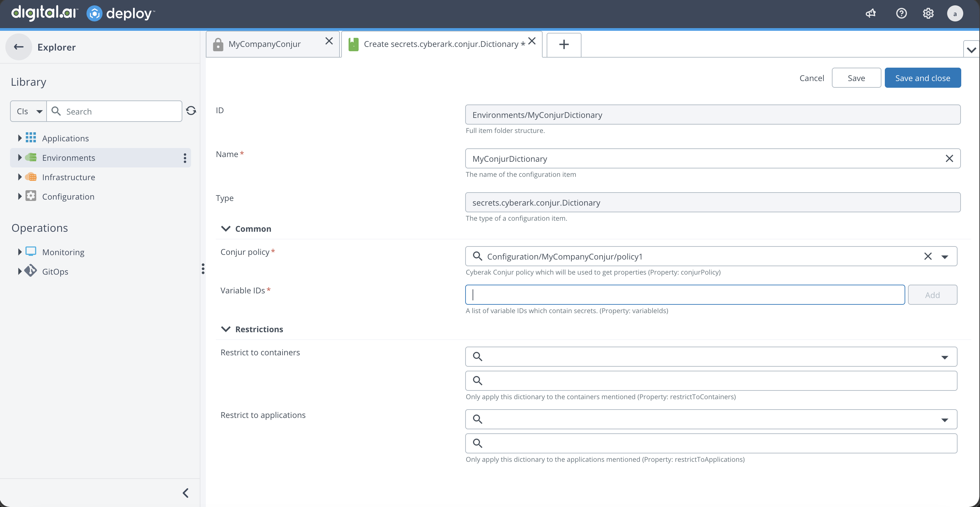Click the Infrastructure icon in Library
Screen dimensions: 980x507
pos(31,177)
